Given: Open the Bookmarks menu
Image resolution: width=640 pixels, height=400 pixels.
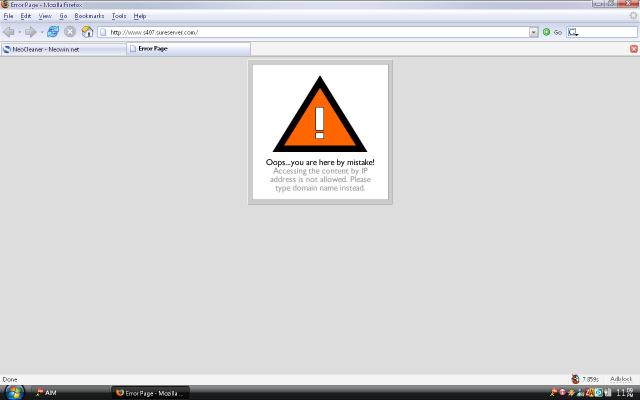Looking at the screenshot, I should [x=89, y=16].
